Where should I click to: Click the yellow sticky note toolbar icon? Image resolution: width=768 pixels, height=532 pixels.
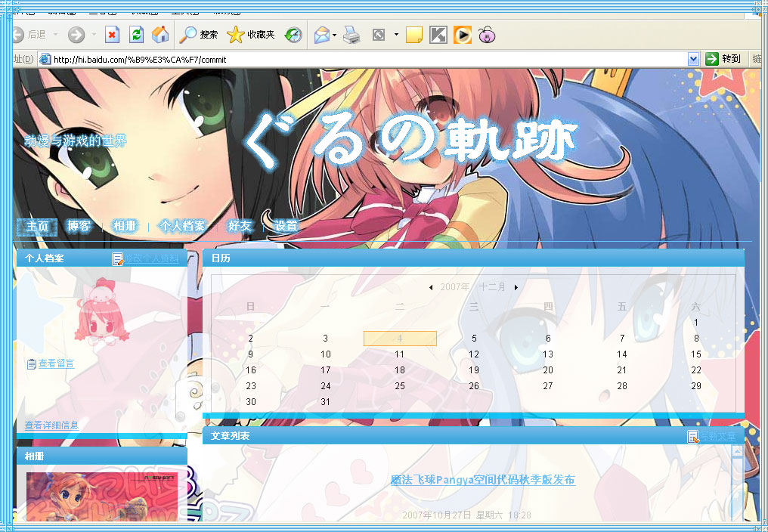click(413, 35)
